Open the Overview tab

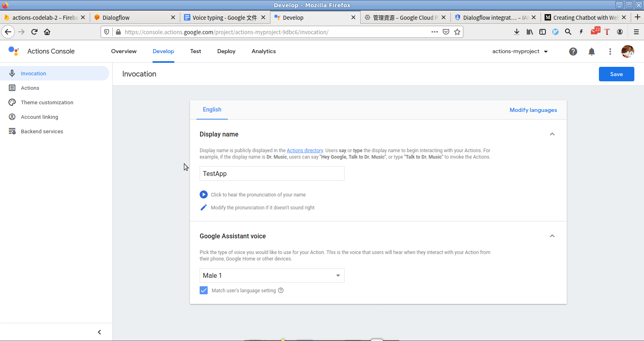click(124, 51)
